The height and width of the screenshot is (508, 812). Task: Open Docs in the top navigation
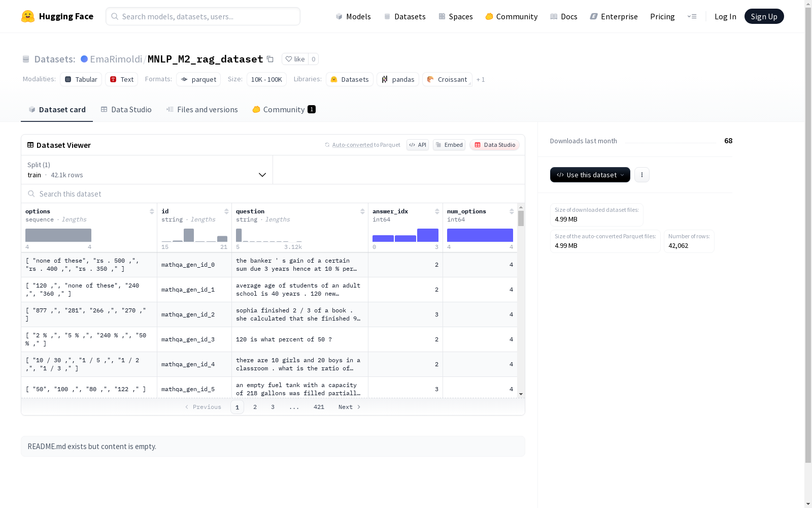[564, 16]
